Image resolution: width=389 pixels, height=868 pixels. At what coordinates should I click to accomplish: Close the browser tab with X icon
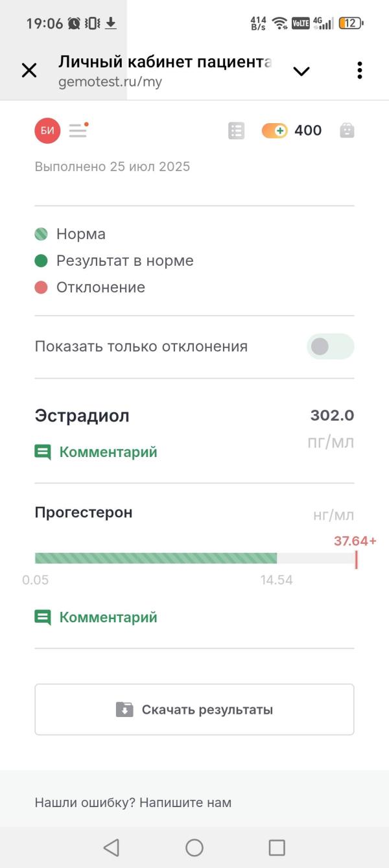[29, 71]
